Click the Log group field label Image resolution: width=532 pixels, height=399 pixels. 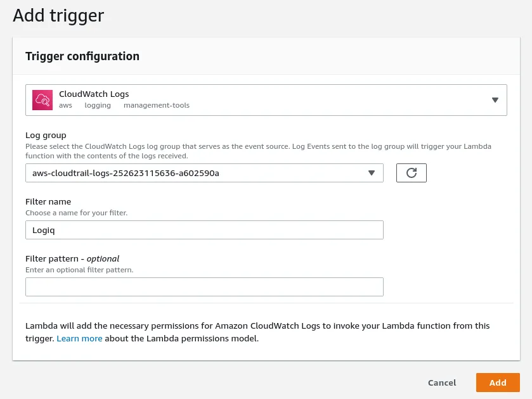pos(46,136)
